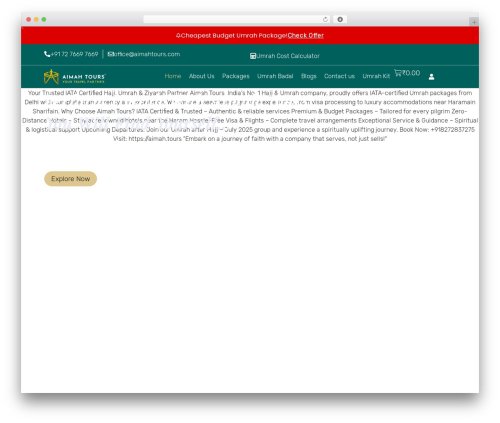
Task: Open a new tab with plus button
Action: tap(474, 22)
